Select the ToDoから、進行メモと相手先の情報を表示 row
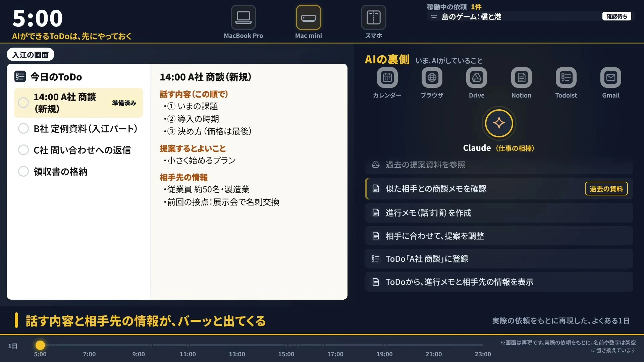Image resolution: width=644 pixels, height=362 pixels. pos(499,282)
